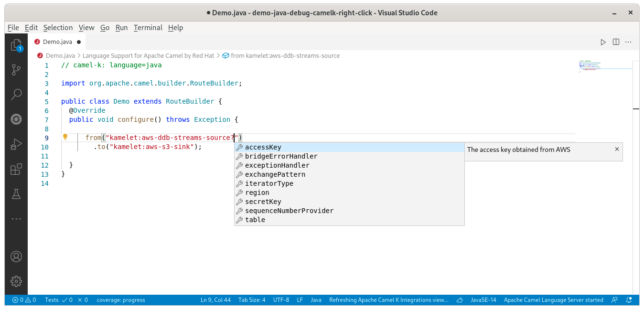Close the accessKey documentation popup
The height and width of the screenshot is (310, 644).
pos(617,149)
